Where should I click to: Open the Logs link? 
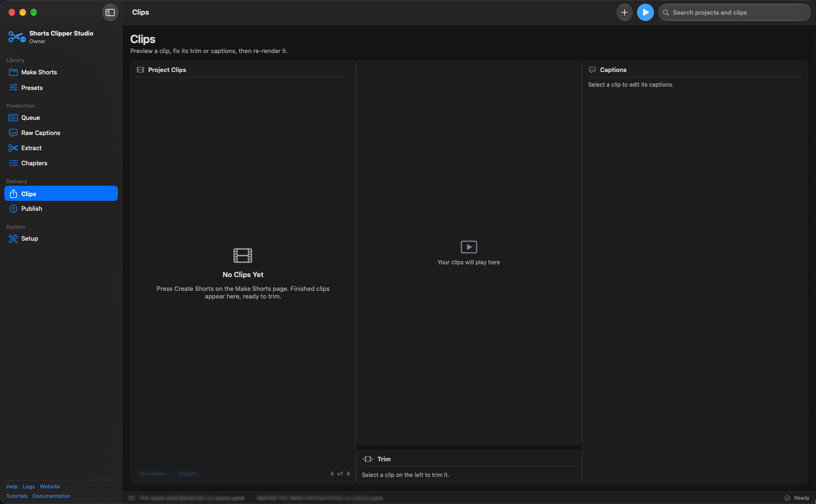click(29, 486)
